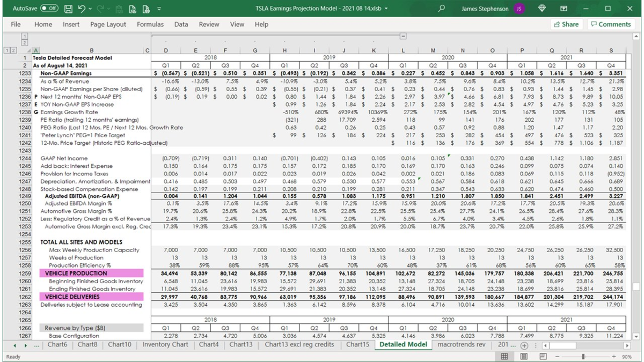
Task: Select the VEHICLE DELIVERIES pink cell
Action: [x=91, y=297]
